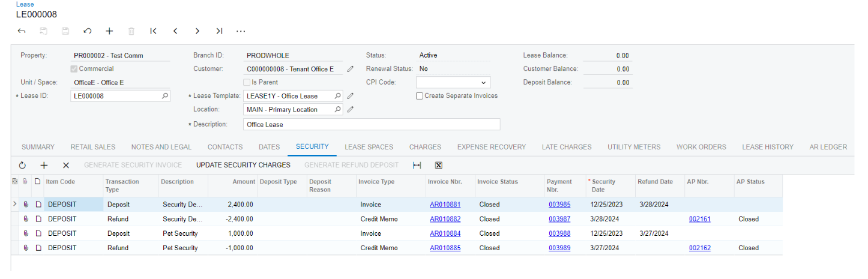Toggle the Is Parent checkbox
868x279 pixels.
pos(246,82)
